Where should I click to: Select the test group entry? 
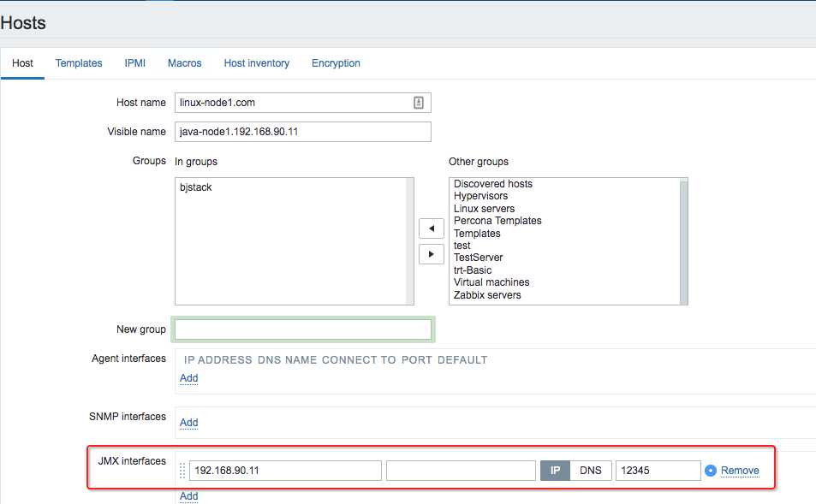click(x=462, y=246)
